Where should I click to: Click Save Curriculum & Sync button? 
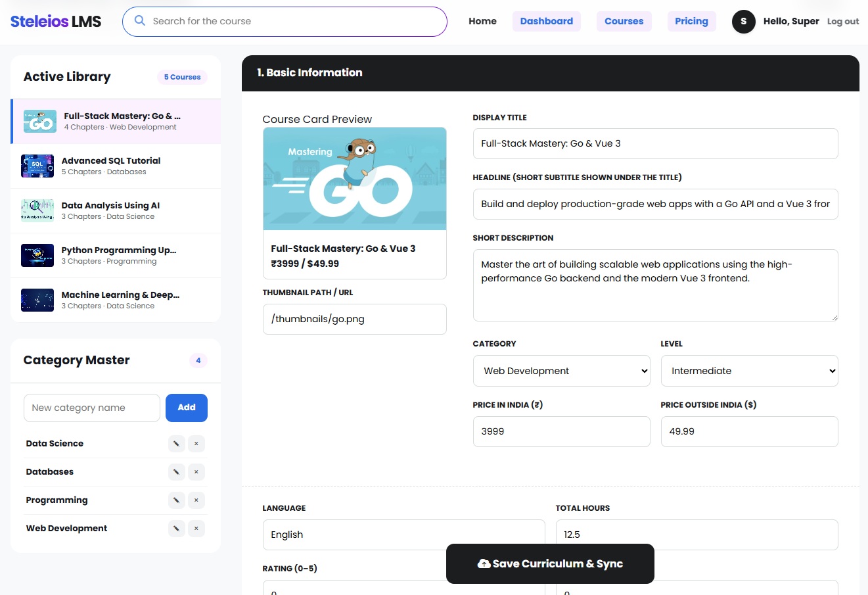pos(550,563)
